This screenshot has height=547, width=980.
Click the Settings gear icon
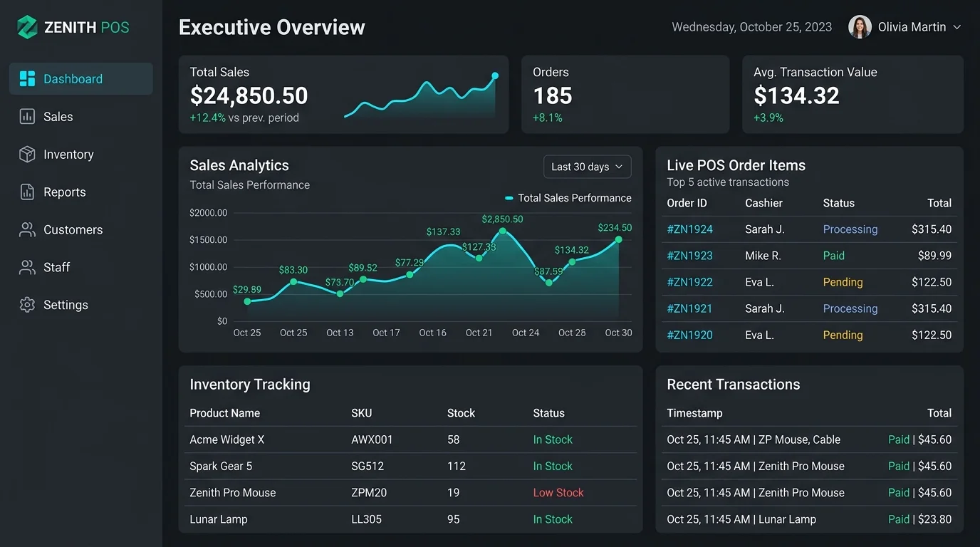[27, 305]
